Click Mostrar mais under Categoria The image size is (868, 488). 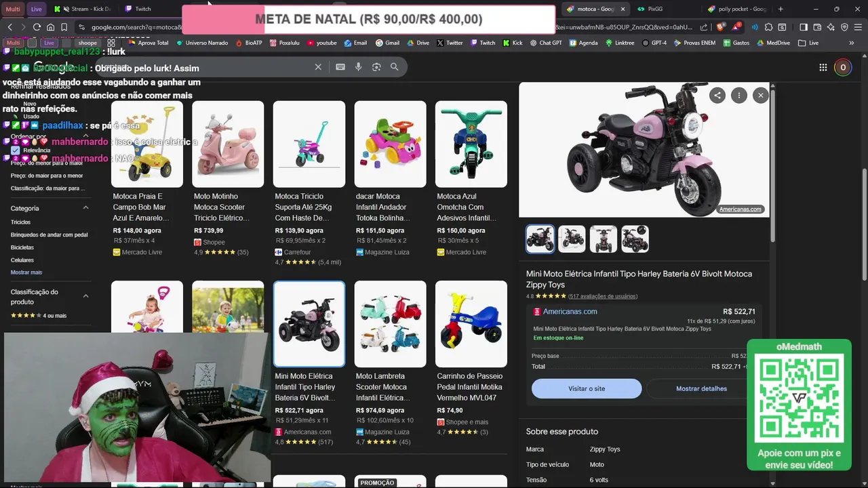coord(26,272)
